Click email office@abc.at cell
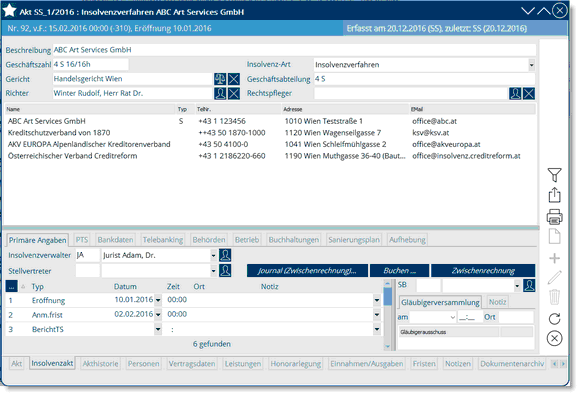This screenshot has width=578, height=394. [434, 121]
